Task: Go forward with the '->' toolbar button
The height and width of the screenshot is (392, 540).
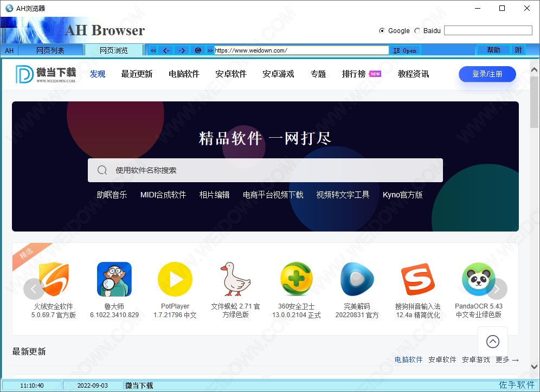Action: 182,50
